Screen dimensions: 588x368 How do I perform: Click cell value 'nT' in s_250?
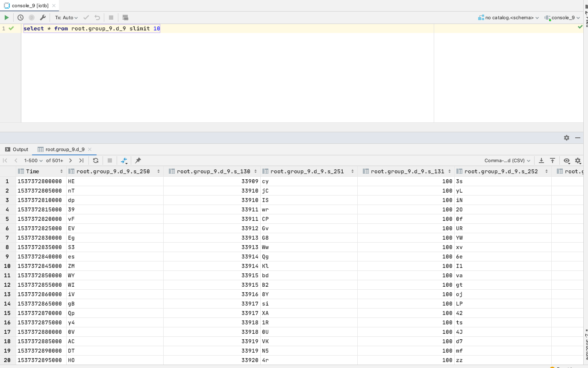(115, 191)
